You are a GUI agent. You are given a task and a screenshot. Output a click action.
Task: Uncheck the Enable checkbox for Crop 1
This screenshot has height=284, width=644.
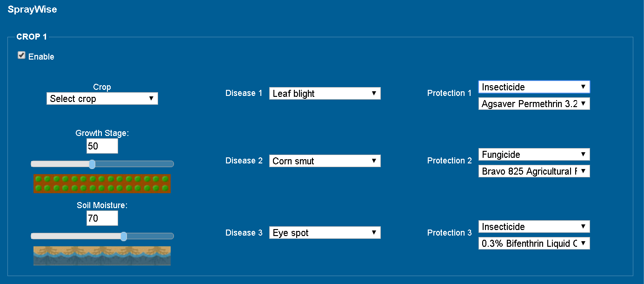21,55
